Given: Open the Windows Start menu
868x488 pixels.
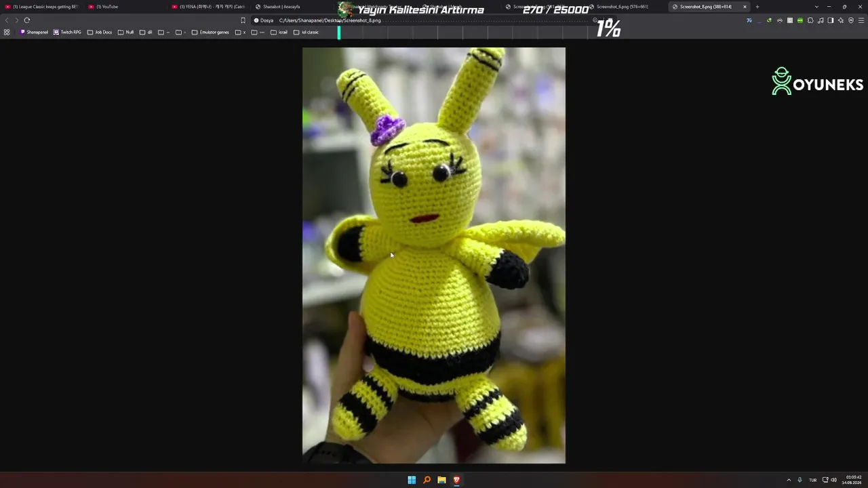Looking at the screenshot, I should pos(412,480).
